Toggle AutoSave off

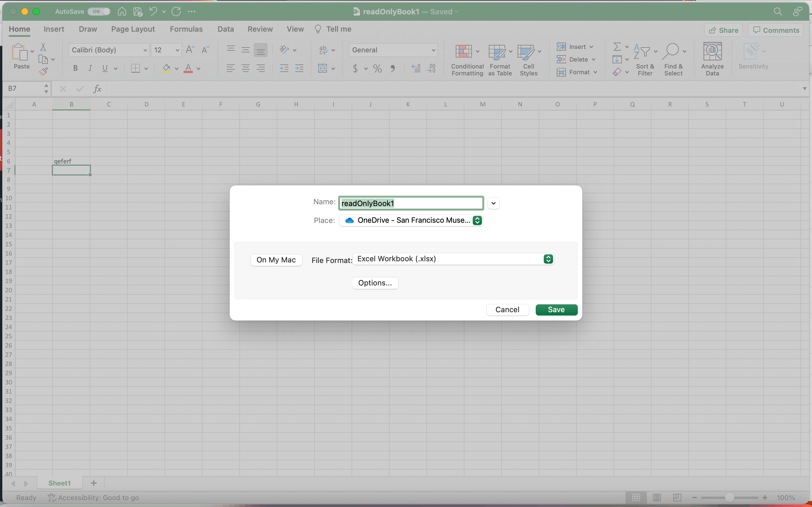pyautogui.click(x=99, y=11)
